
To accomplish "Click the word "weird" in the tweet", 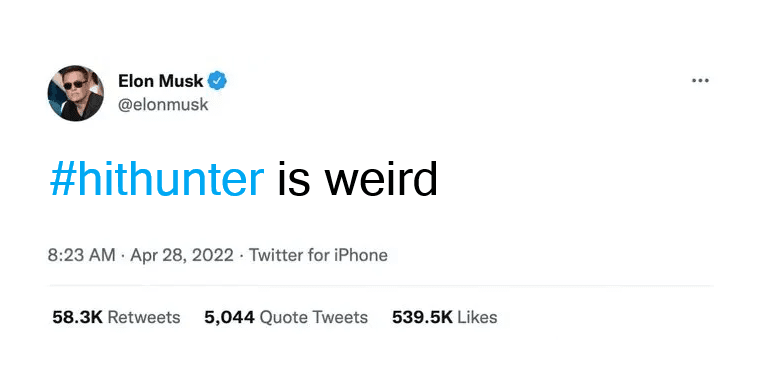I will [x=381, y=179].
